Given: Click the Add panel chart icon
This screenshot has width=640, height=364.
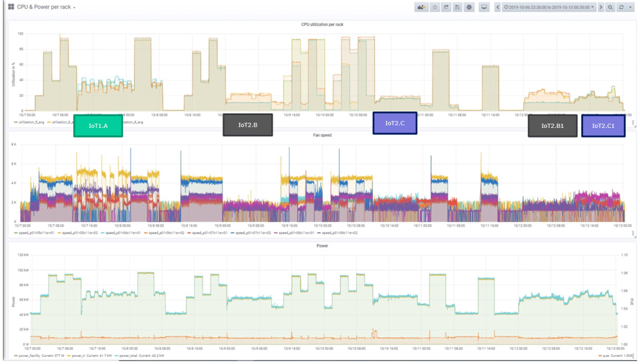Looking at the screenshot, I should (x=421, y=7).
